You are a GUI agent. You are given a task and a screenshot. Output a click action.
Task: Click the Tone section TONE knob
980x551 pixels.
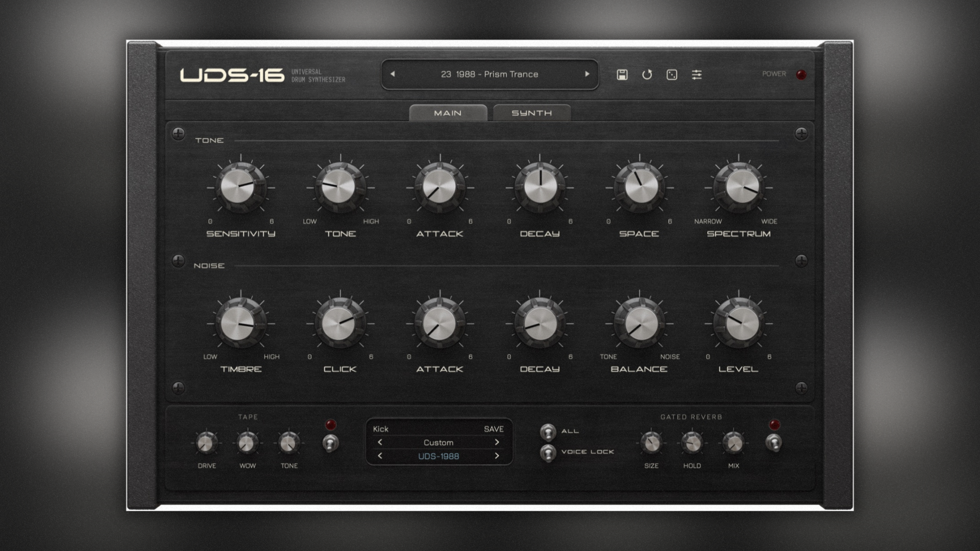click(x=340, y=187)
